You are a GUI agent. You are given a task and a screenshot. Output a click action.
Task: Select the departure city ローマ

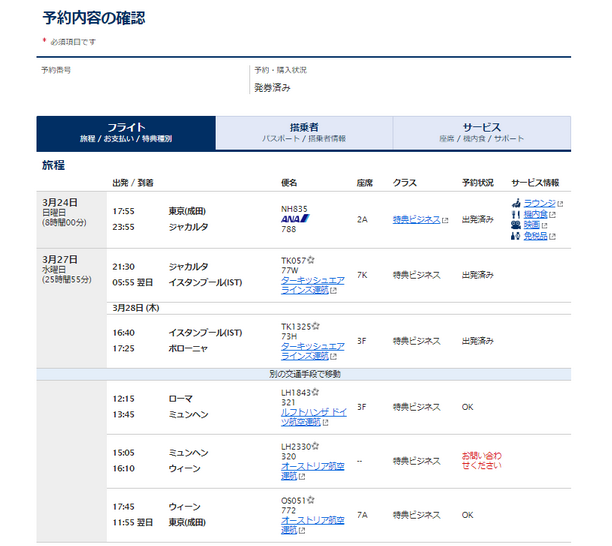pyautogui.click(x=180, y=399)
